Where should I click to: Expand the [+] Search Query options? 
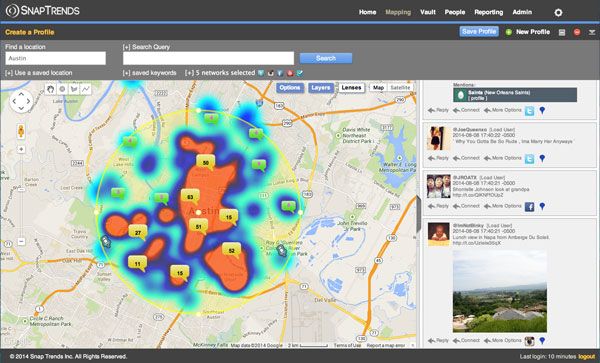click(x=146, y=47)
